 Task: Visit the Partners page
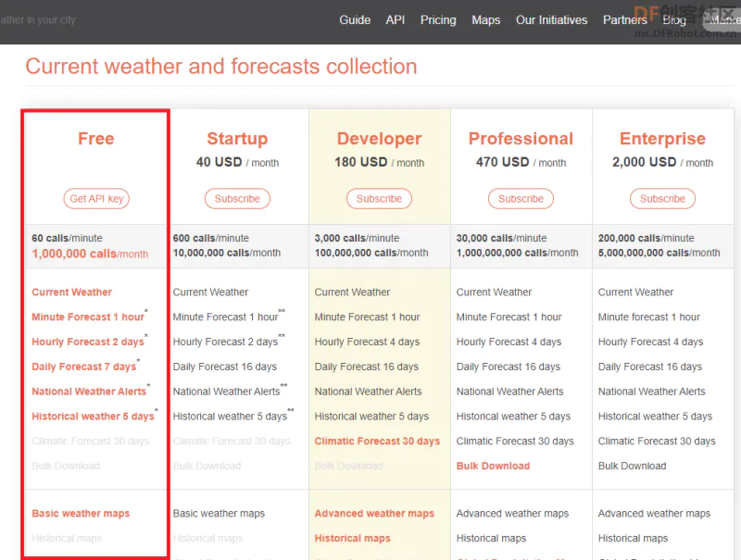(x=624, y=19)
